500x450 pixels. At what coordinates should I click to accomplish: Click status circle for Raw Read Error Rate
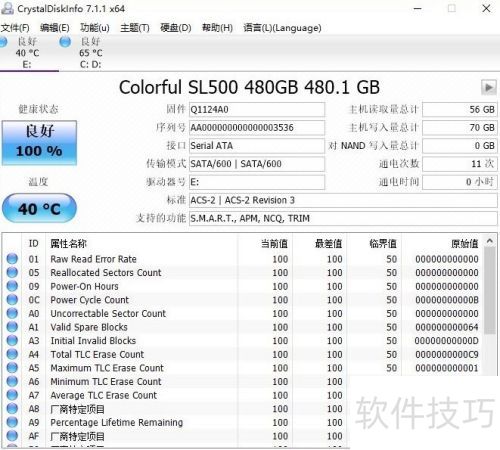tap(12, 259)
